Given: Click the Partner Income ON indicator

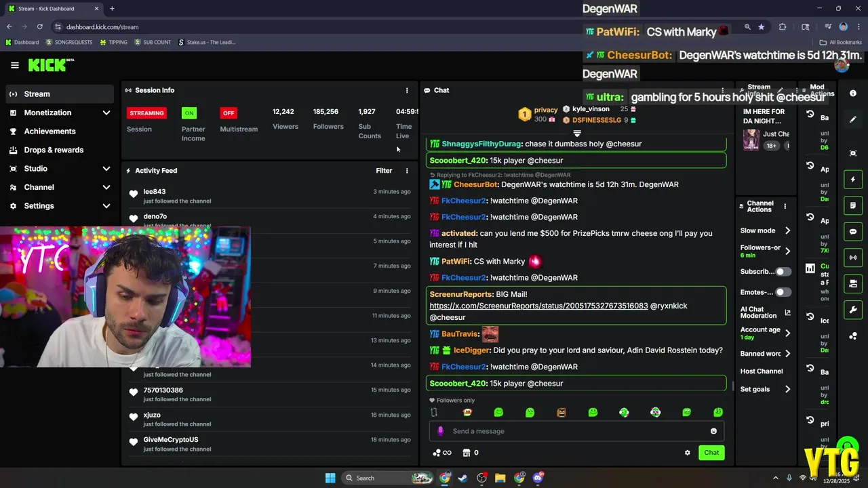Looking at the screenshot, I should 189,113.
